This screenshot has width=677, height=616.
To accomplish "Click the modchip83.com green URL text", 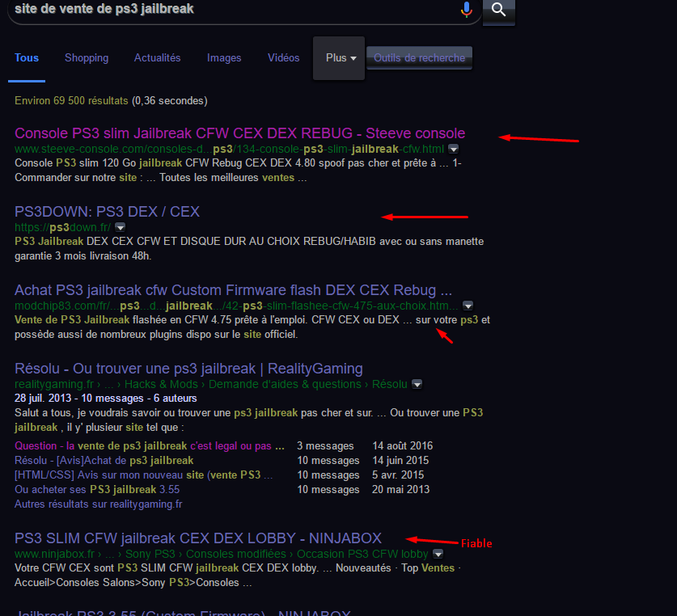I will (236, 306).
